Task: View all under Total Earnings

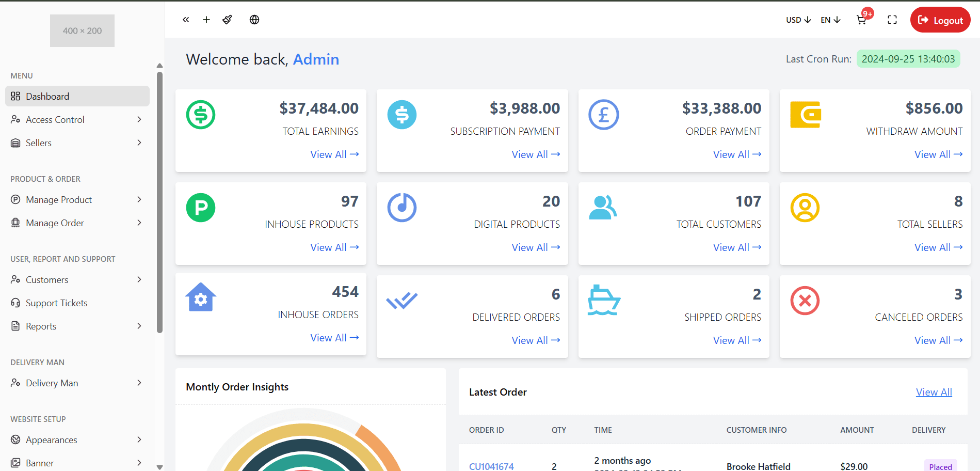Action: (x=334, y=154)
